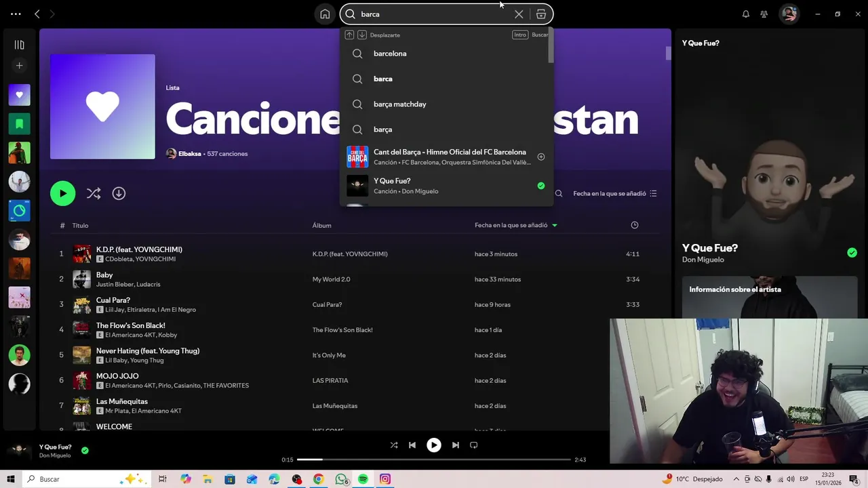Image resolution: width=868 pixels, height=488 pixels.
Task: Open 'Don Miguelo' in the now-playing panel
Action: click(703, 260)
